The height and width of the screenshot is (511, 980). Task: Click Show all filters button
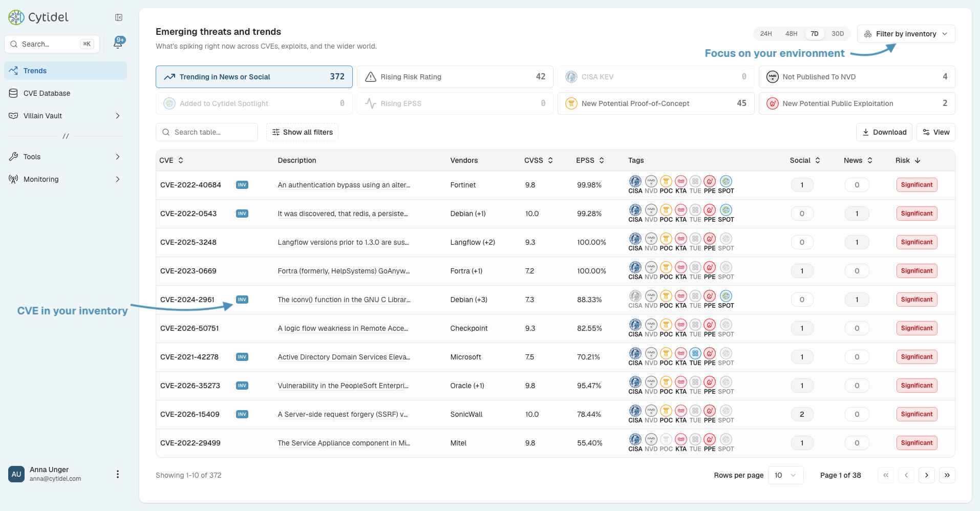[x=302, y=132]
